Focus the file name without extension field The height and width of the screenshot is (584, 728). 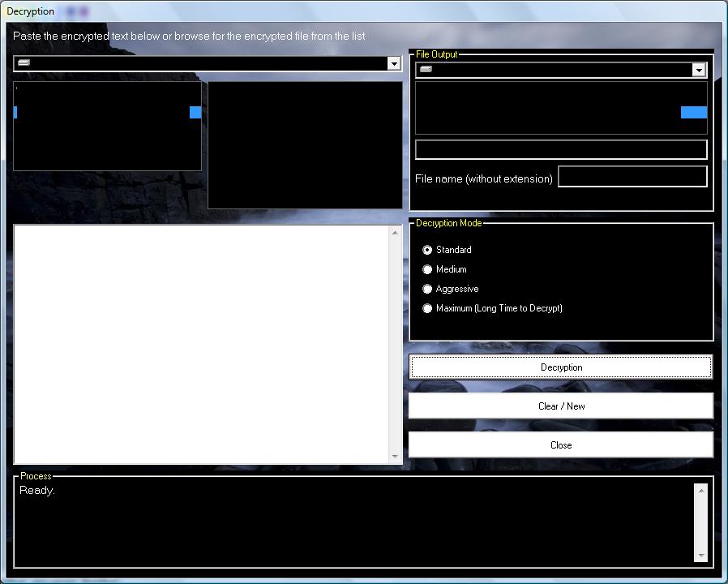pyautogui.click(x=632, y=177)
